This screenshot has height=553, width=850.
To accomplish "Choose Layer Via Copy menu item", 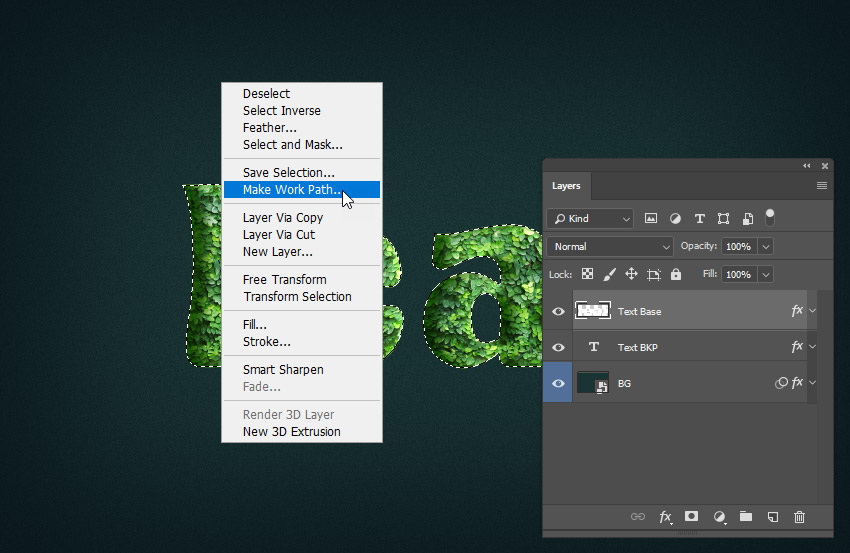I will point(302,217).
